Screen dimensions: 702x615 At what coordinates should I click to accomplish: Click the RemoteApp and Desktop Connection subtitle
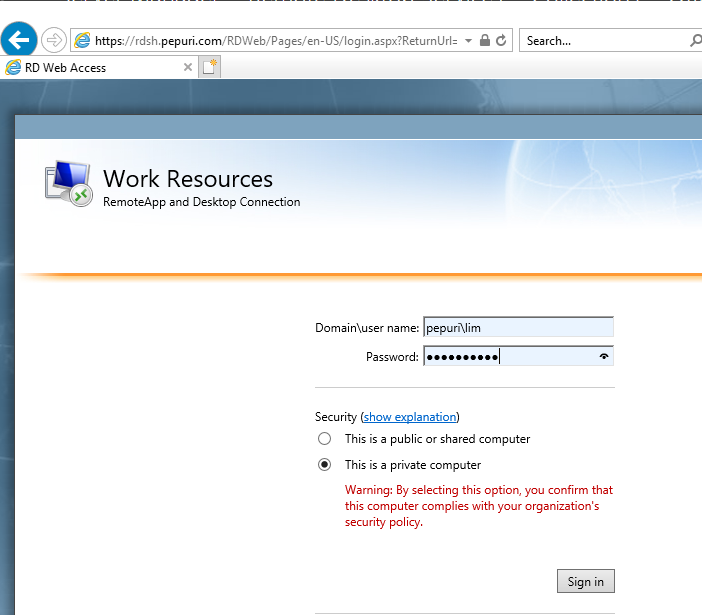201,202
